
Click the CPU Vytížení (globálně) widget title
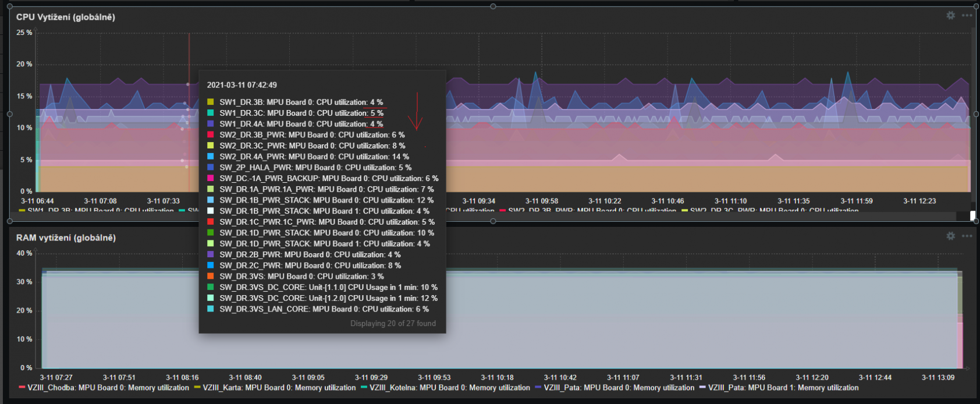pos(66,17)
